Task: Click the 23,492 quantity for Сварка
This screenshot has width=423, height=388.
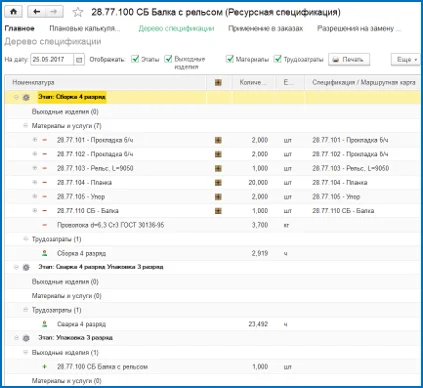Action: [258, 324]
